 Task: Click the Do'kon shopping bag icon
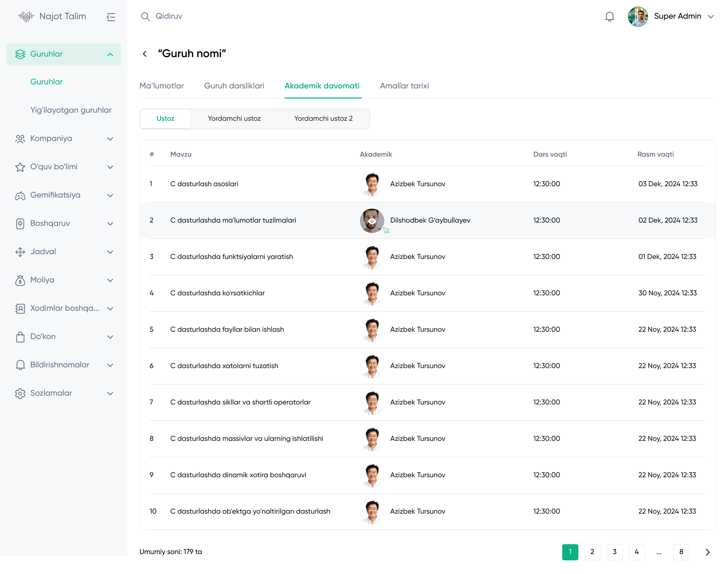point(20,337)
